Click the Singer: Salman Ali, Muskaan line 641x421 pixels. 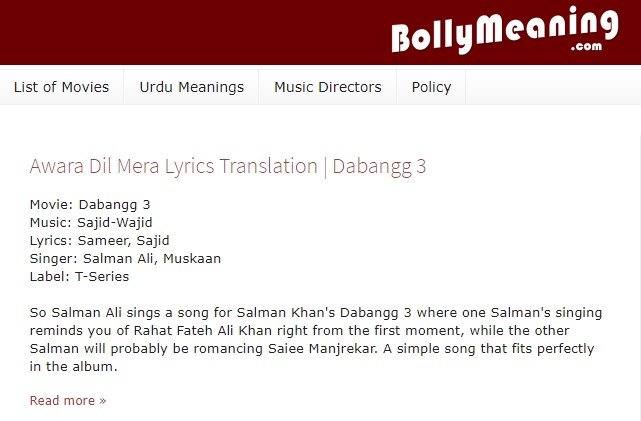[x=125, y=258]
